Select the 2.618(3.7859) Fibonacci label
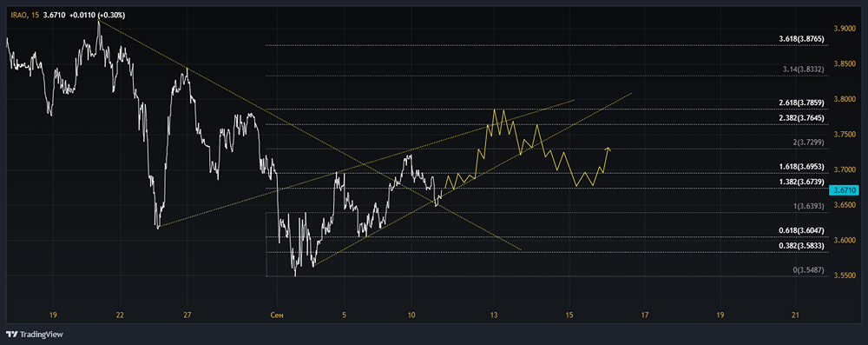 [x=801, y=103]
